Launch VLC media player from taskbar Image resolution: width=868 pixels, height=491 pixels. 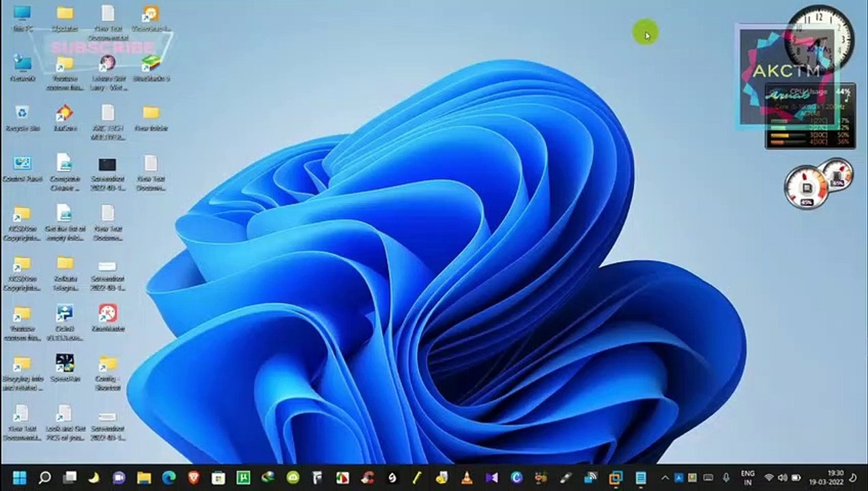pos(467,478)
